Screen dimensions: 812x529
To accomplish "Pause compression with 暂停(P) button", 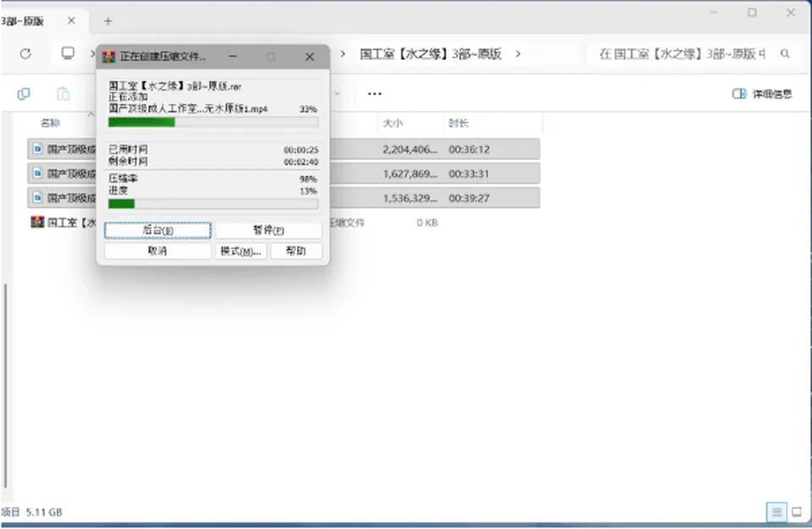I will coord(268,230).
